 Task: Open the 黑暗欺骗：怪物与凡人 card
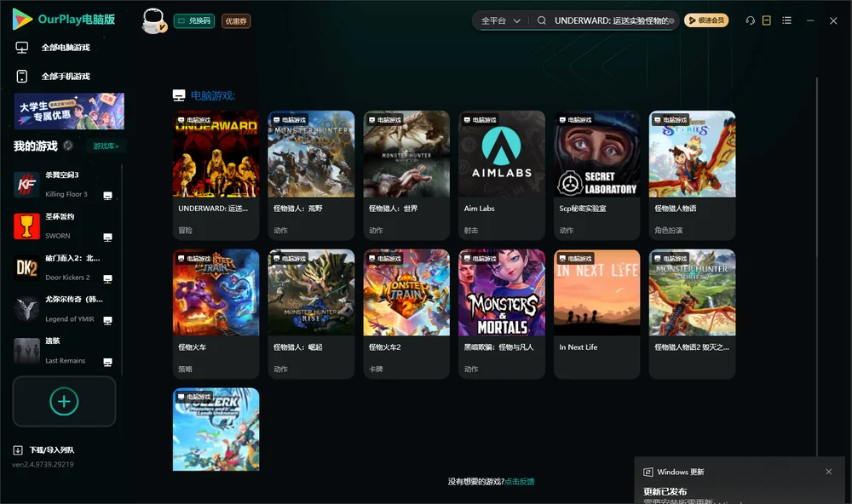(x=502, y=313)
